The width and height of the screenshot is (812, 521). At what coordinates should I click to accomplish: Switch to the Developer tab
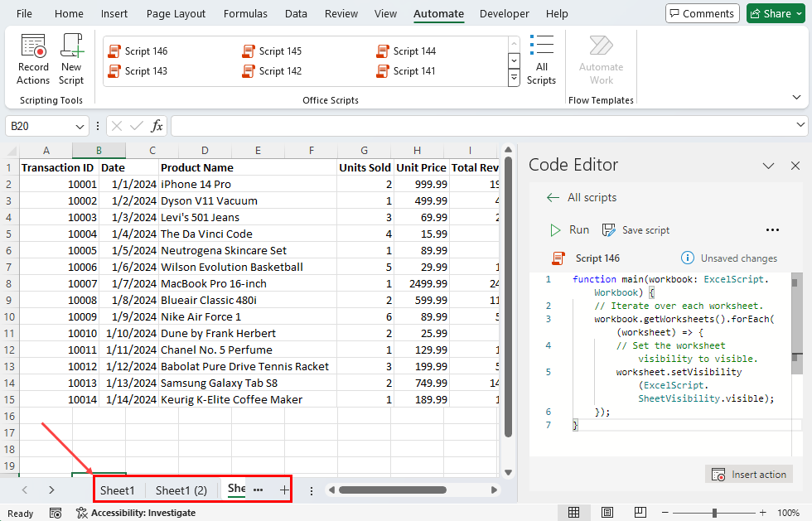pos(505,14)
